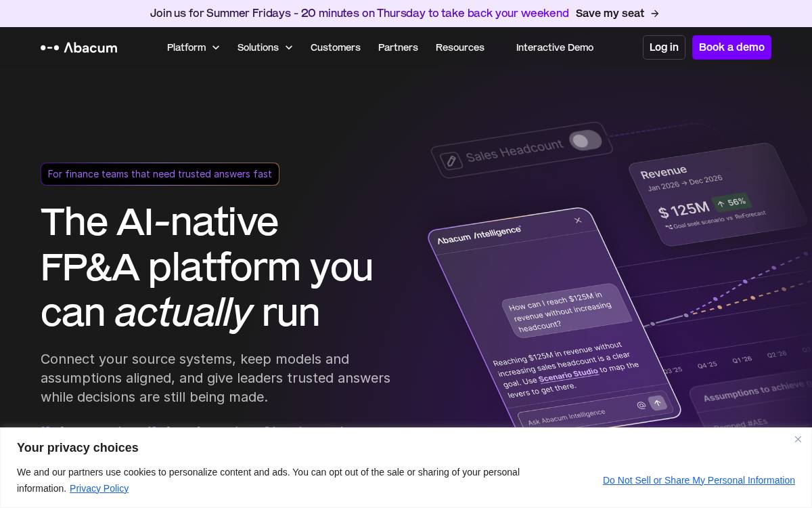The image size is (812, 508).
Task: Click Do Not Sell or Share My Personal Information
Action: [x=699, y=480]
